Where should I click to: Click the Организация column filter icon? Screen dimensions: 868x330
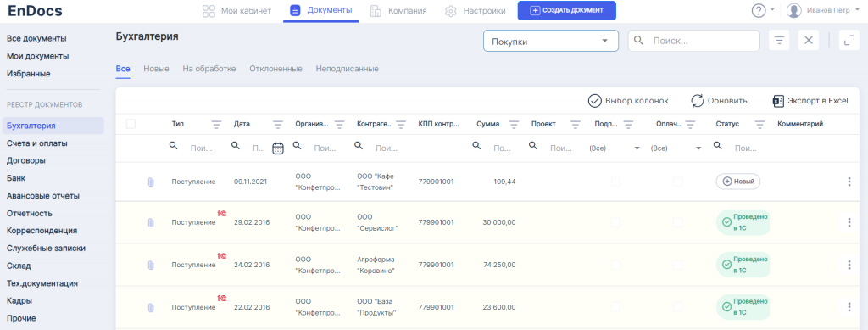pyautogui.click(x=339, y=125)
